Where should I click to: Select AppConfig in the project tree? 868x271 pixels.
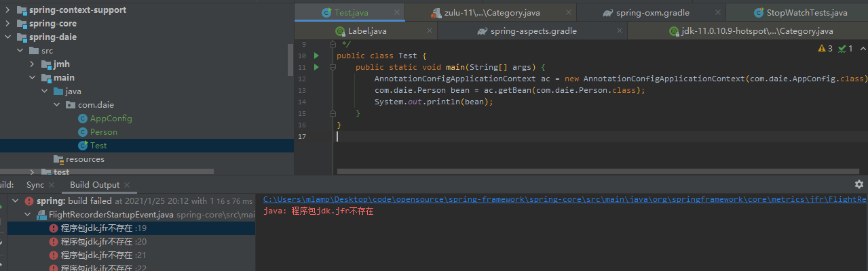click(x=111, y=119)
